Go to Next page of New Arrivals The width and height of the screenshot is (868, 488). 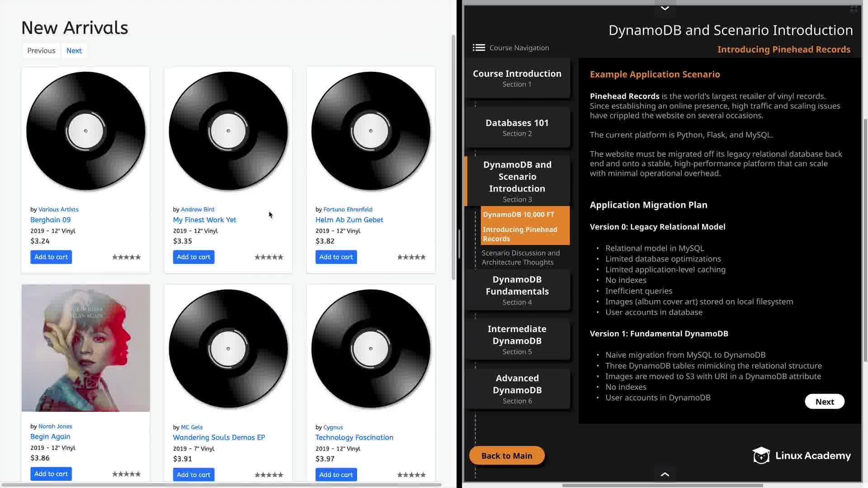click(74, 51)
